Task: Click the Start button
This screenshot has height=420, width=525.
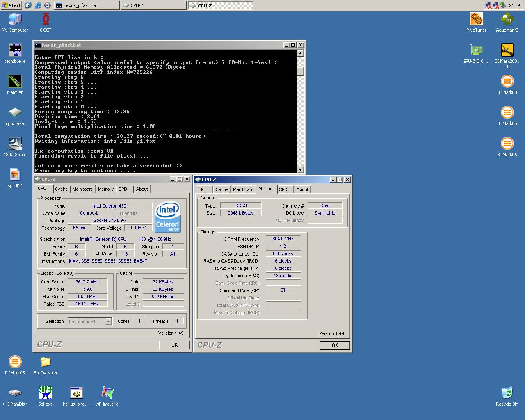Action: coord(11,5)
